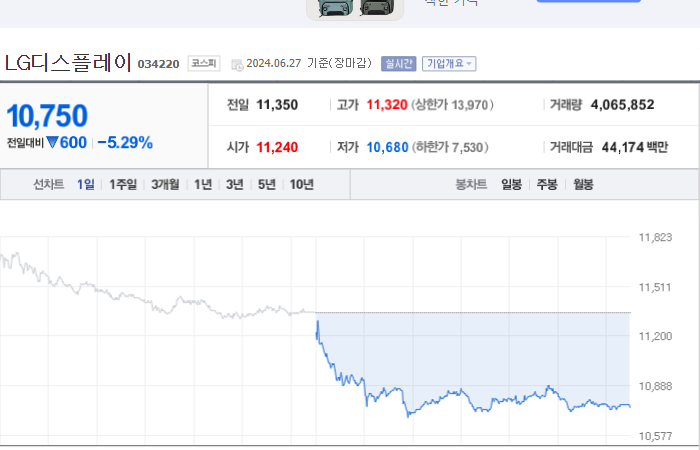This screenshot has height=450, width=700.
Task: Select the 3개월 line chart tab
Action: pos(165,184)
